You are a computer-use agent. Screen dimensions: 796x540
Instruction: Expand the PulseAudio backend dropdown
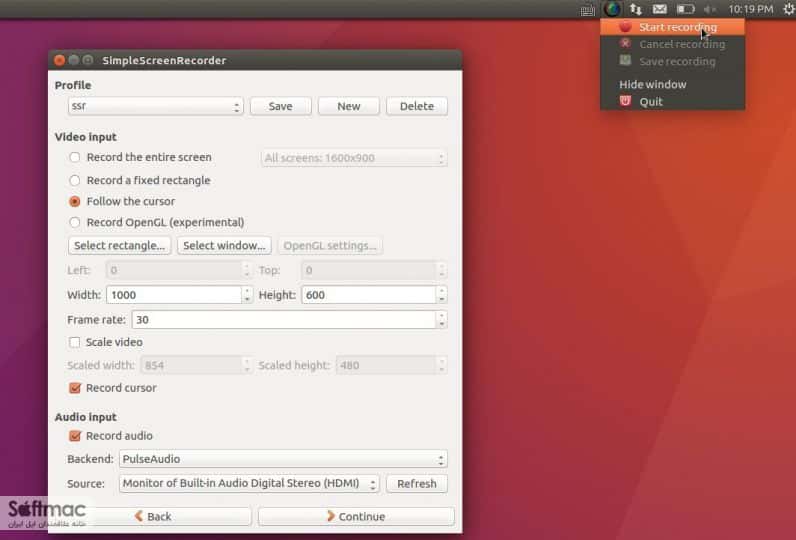283,459
